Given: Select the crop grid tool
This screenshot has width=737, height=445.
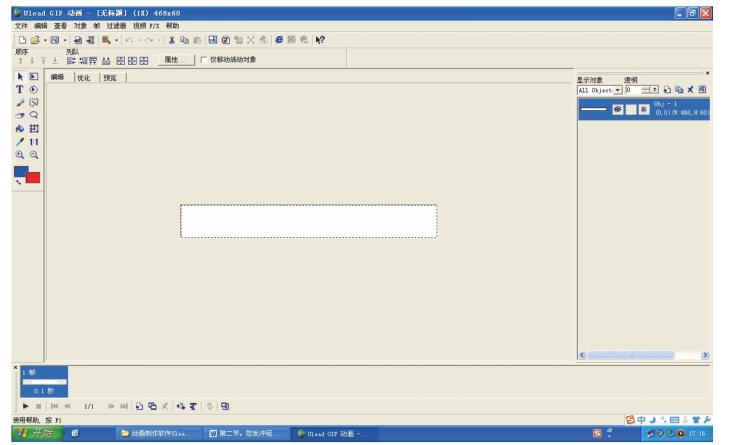Looking at the screenshot, I should pos(34,128).
